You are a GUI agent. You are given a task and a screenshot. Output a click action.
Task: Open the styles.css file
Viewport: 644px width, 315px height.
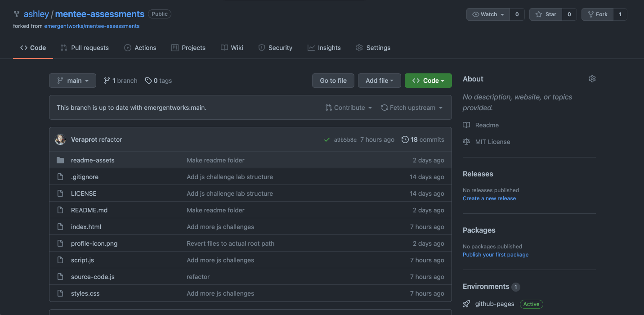(85, 293)
